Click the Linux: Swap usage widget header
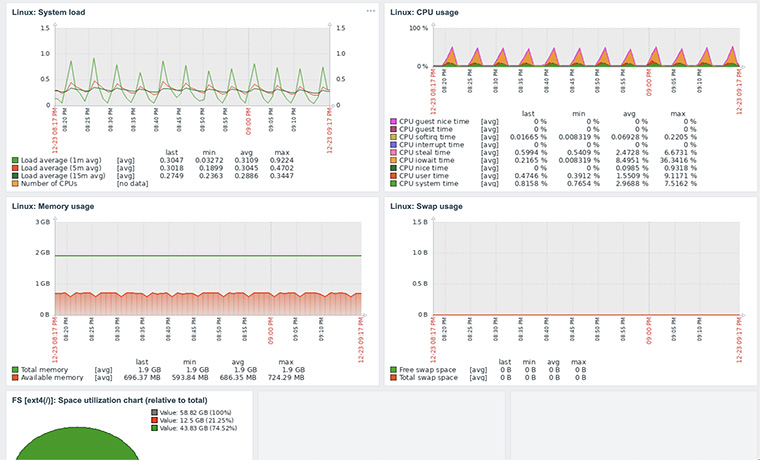The image size is (760, 460). pos(425,206)
